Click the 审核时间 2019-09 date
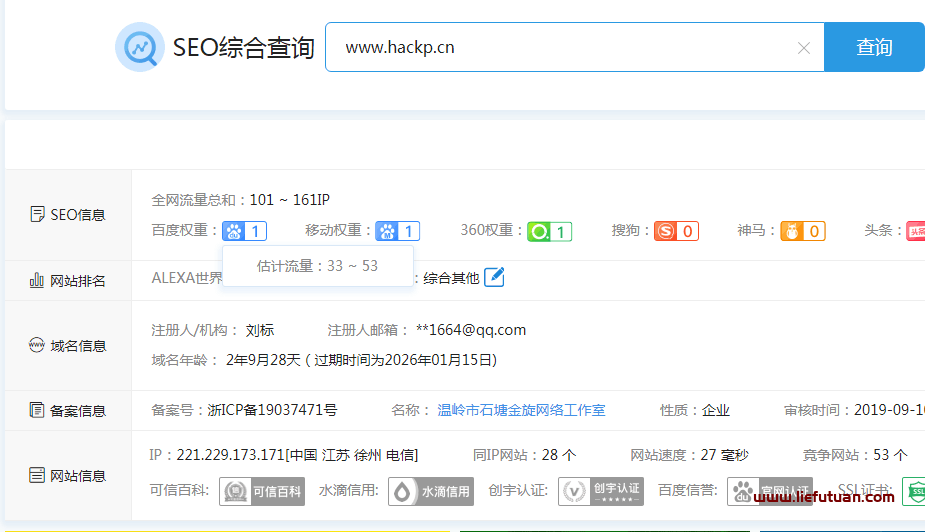This screenshot has height=532, width=925. [x=890, y=410]
